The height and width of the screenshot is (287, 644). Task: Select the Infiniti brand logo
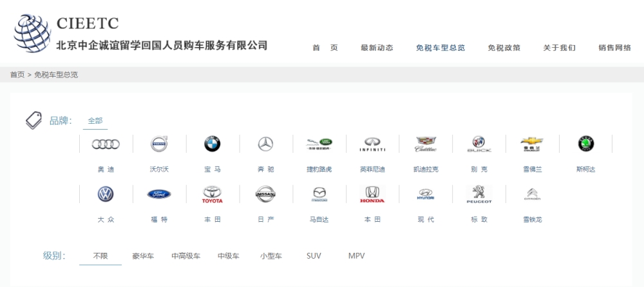(x=372, y=144)
